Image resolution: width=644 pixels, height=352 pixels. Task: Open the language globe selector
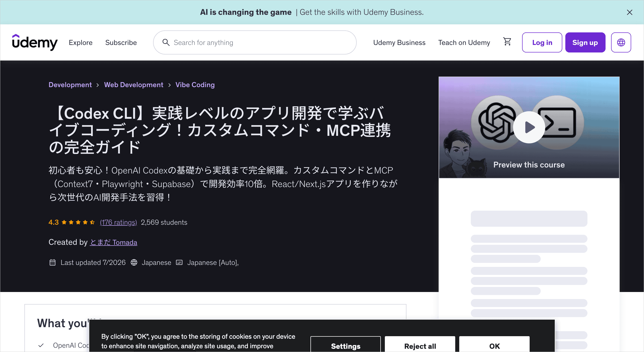tap(621, 42)
